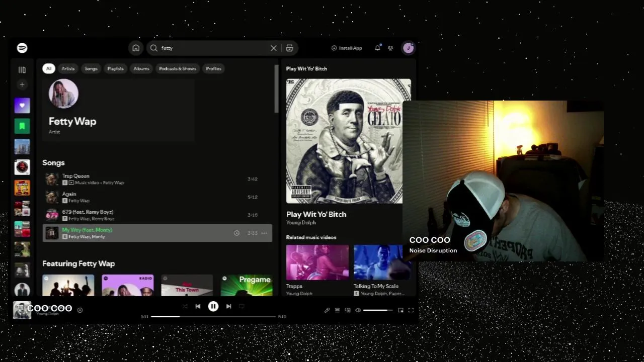Play the song Again
The image size is (644, 362).
click(x=157, y=197)
